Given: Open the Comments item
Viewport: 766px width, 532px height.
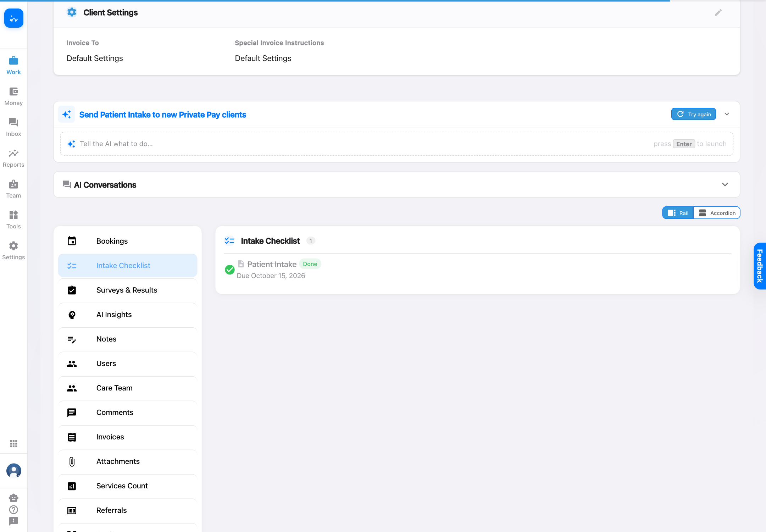Looking at the screenshot, I should click(x=128, y=412).
